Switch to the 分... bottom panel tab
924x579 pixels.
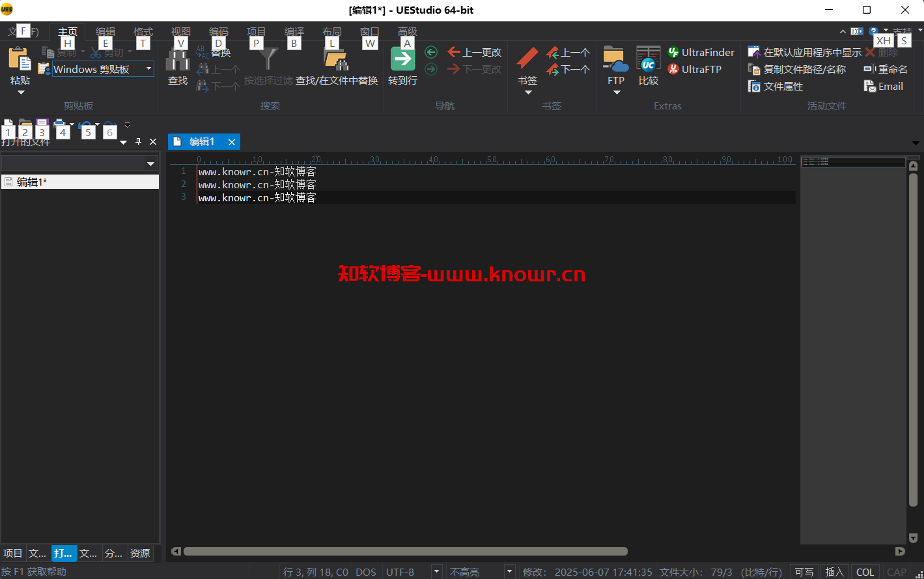[114, 553]
